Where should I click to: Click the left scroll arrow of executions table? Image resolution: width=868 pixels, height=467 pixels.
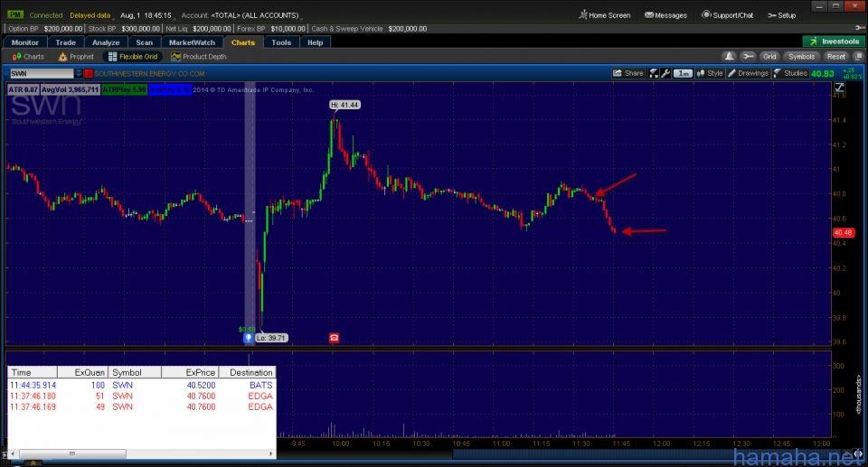click(x=13, y=453)
